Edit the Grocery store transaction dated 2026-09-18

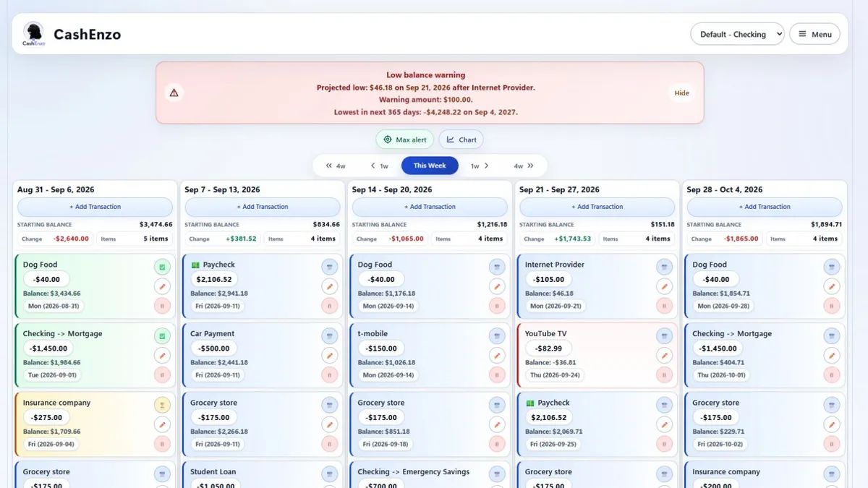497,424
